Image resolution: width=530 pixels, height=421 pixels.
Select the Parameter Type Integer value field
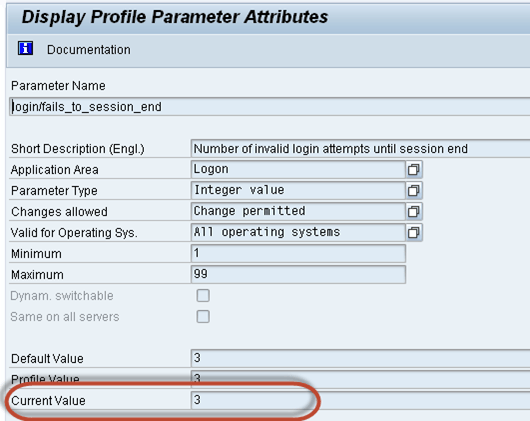coord(298,190)
